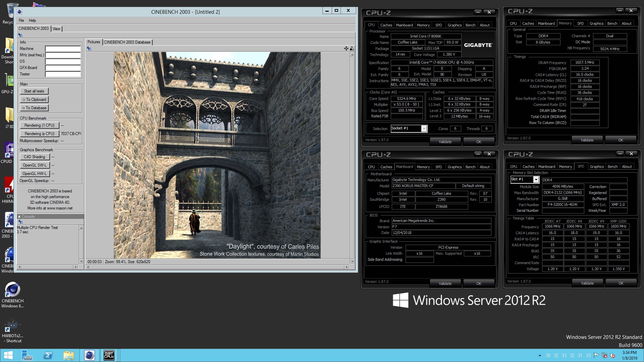This screenshot has height=362, width=644.
Task: Run the OpenGL HW-L test
Action: click(35, 174)
